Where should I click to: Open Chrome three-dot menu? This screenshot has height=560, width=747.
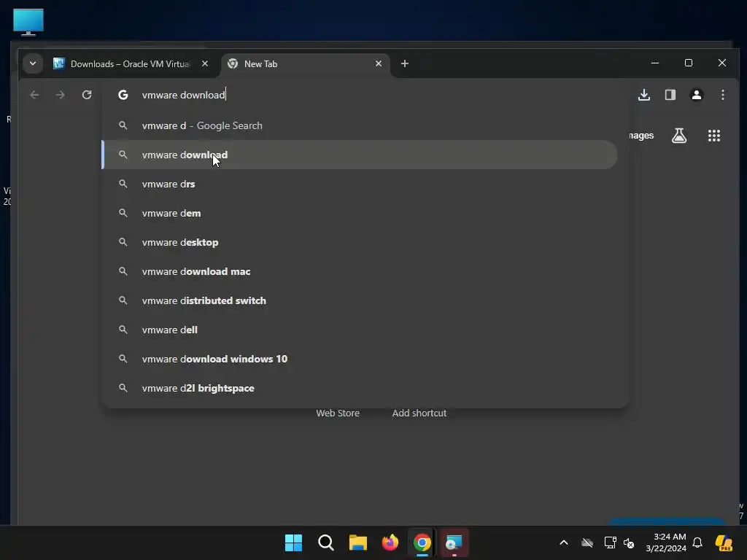723,95
